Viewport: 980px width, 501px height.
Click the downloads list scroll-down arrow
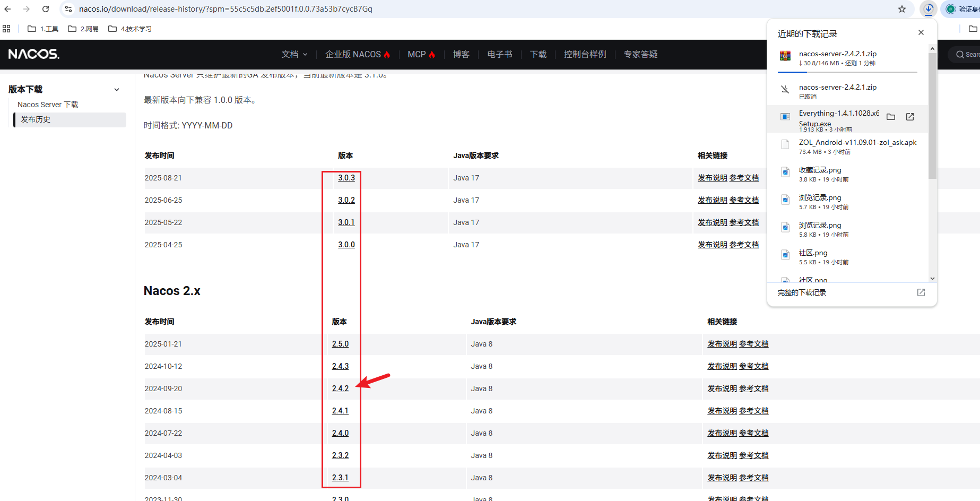point(932,279)
